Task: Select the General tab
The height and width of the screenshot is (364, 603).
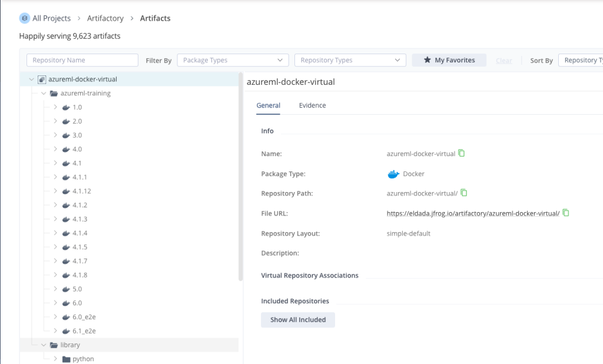Action: pos(268,105)
